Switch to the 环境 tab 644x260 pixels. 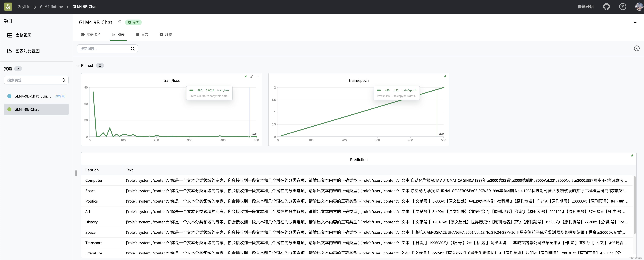point(166,34)
